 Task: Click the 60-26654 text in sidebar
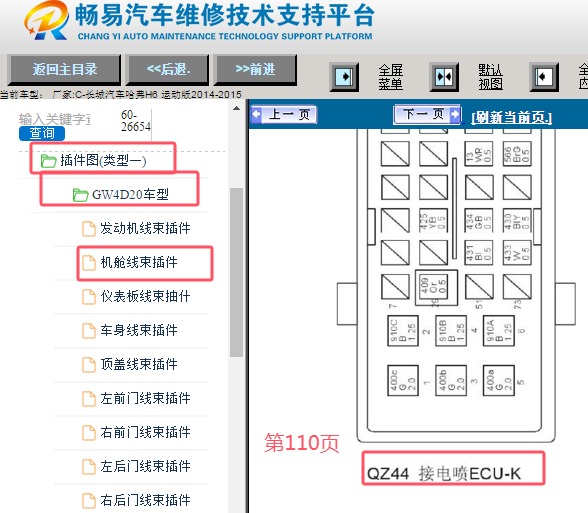[x=135, y=121]
